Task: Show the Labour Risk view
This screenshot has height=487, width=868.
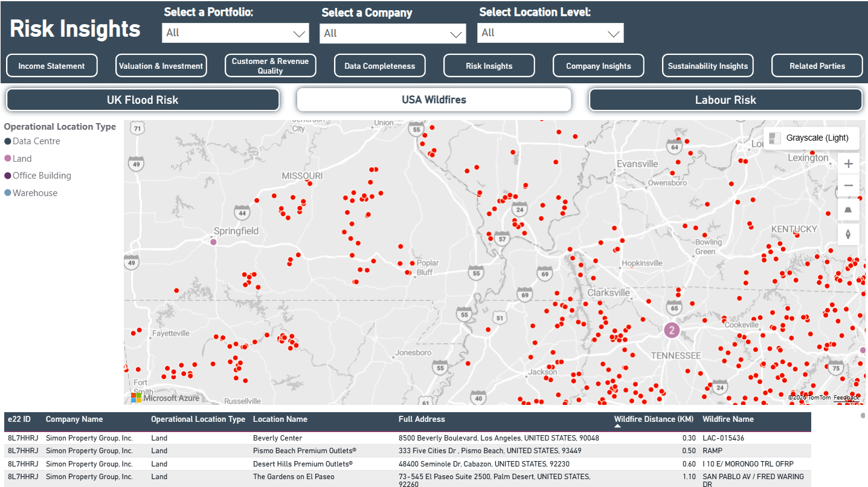Action: pyautogui.click(x=725, y=100)
